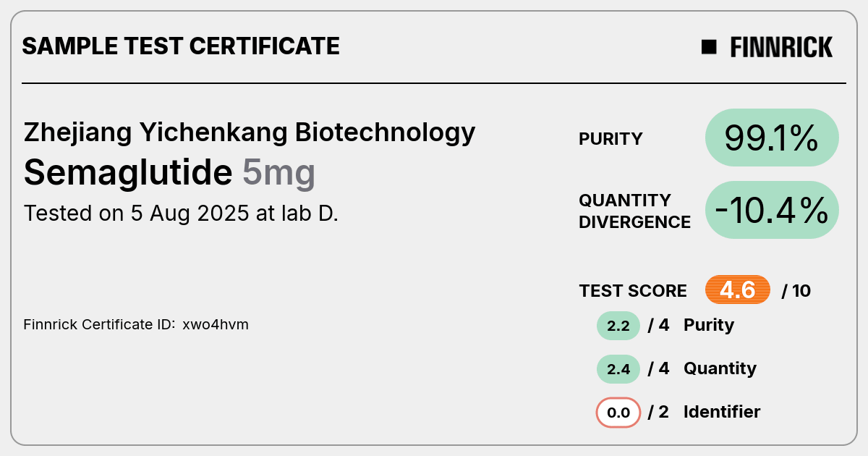
Task: Click the 2.2 purity score pill
Action: (x=618, y=326)
